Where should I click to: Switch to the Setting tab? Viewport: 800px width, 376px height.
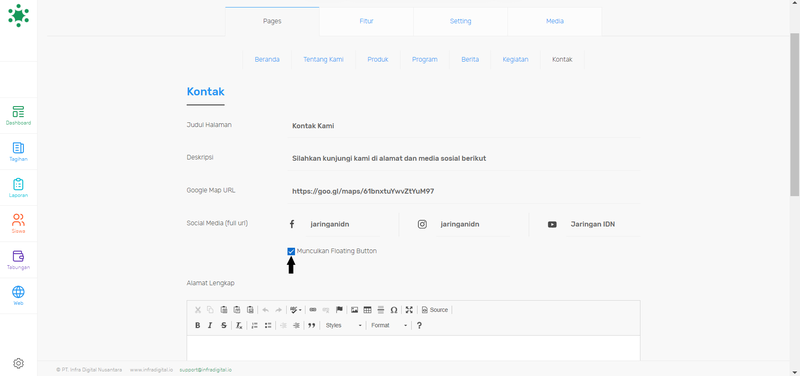pyautogui.click(x=460, y=21)
